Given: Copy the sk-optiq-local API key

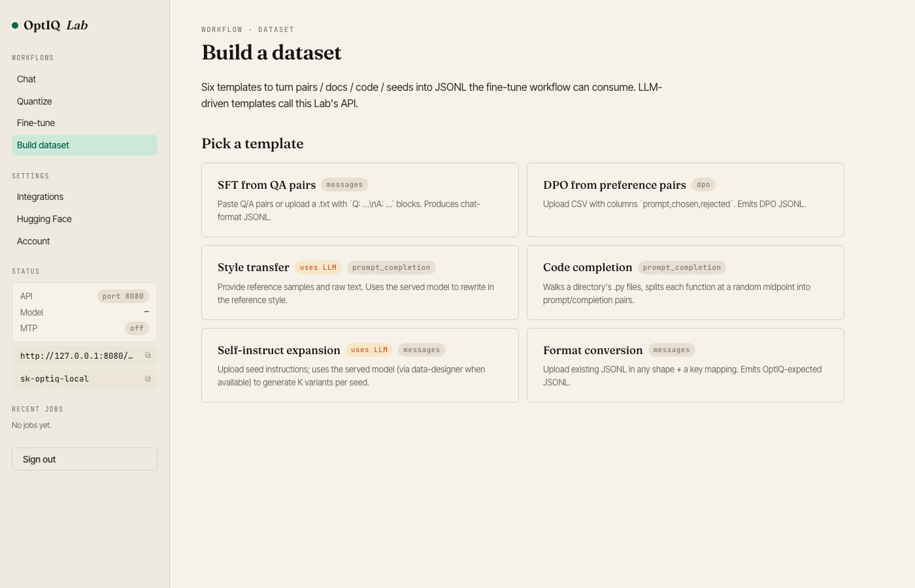Looking at the screenshot, I should (x=148, y=379).
